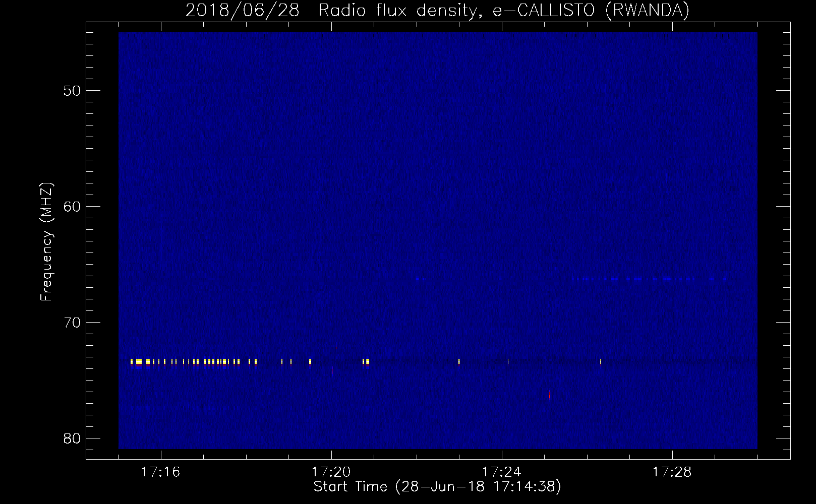Click the 'Start Time (28-Jun-18 17:14:38)' label
816x504 pixels.
point(437,487)
